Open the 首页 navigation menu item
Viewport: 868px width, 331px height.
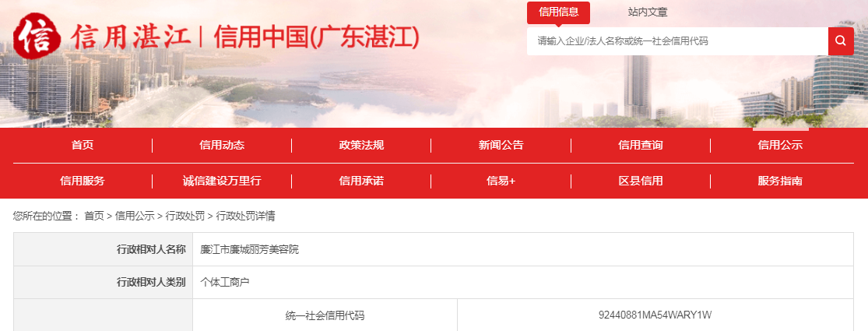click(83, 145)
